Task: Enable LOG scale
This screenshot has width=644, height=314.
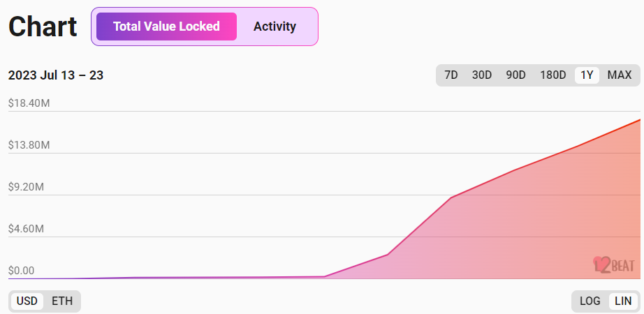Action: pyautogui.click(x=590, y=301)
